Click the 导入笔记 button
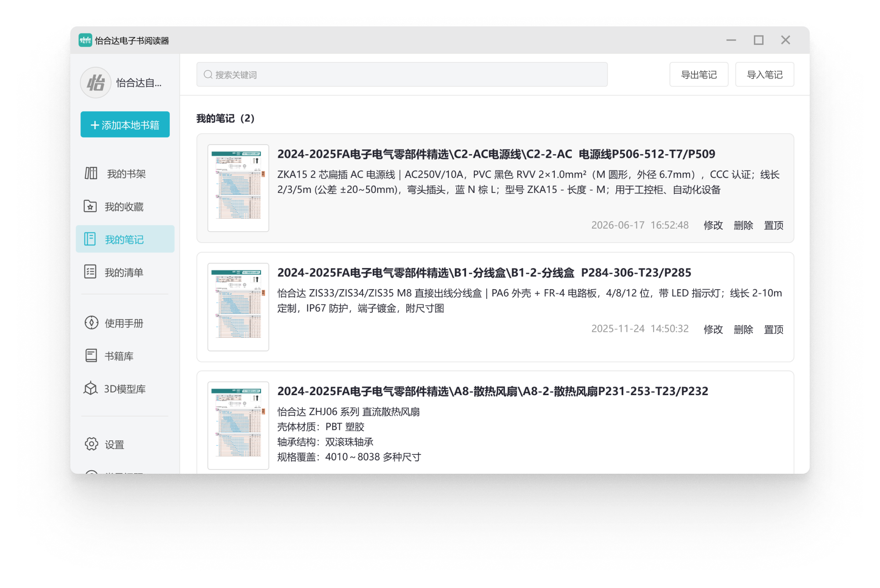880x588 pixels. [x=765, y=75]
